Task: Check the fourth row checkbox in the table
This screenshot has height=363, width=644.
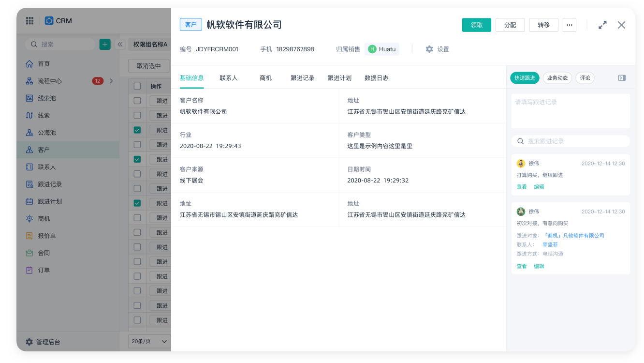Action: 137,144
